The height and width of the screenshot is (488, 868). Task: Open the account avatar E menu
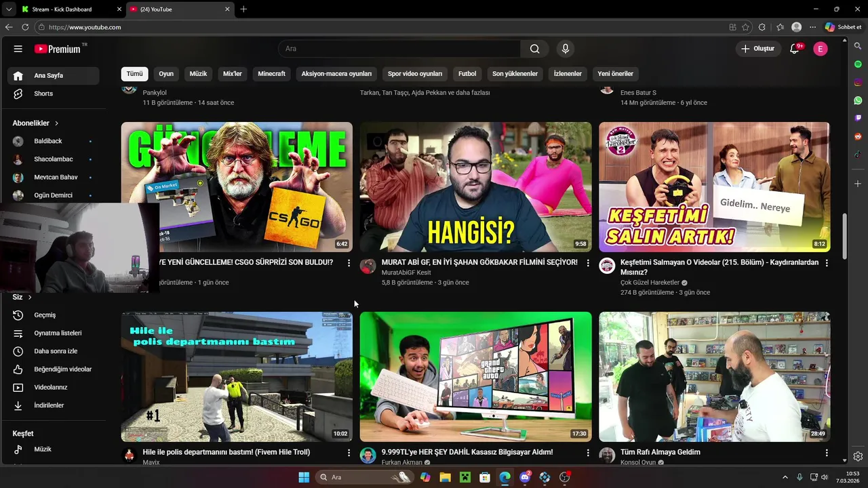(821, 49)
